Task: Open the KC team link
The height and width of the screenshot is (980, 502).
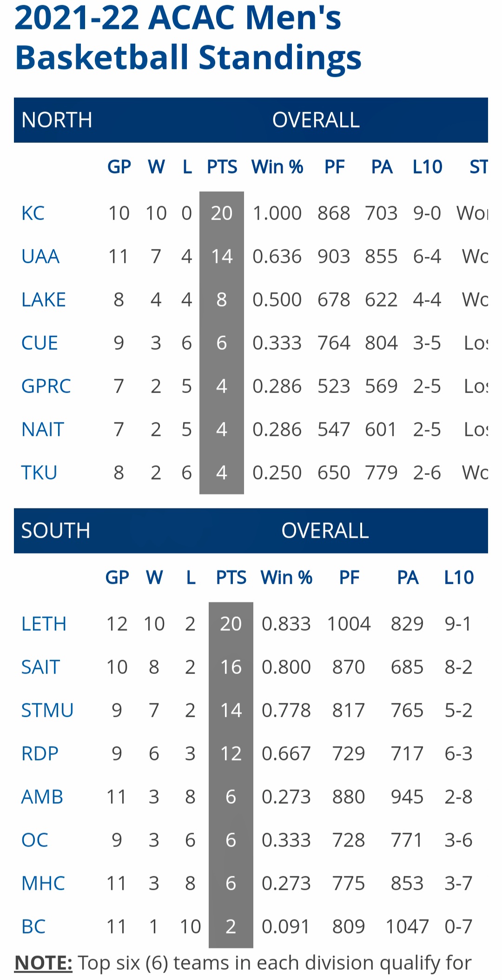Action: 33,213
